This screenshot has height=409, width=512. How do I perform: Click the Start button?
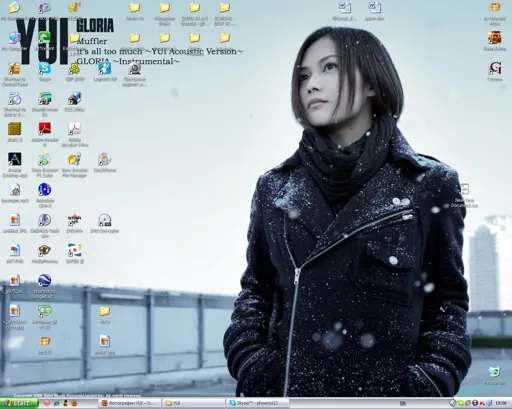click(19, 403)
